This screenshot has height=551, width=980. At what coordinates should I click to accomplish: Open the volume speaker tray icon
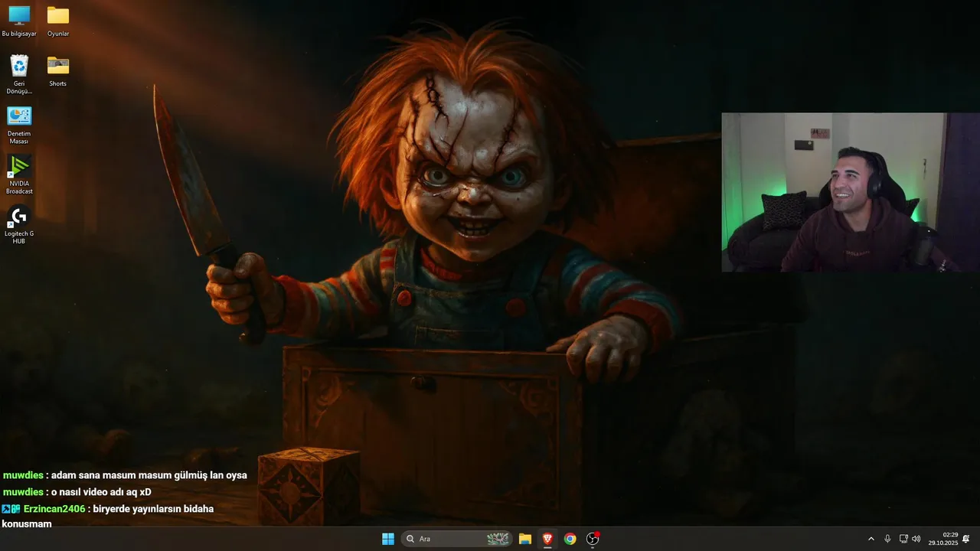click(x=916, y=539)
